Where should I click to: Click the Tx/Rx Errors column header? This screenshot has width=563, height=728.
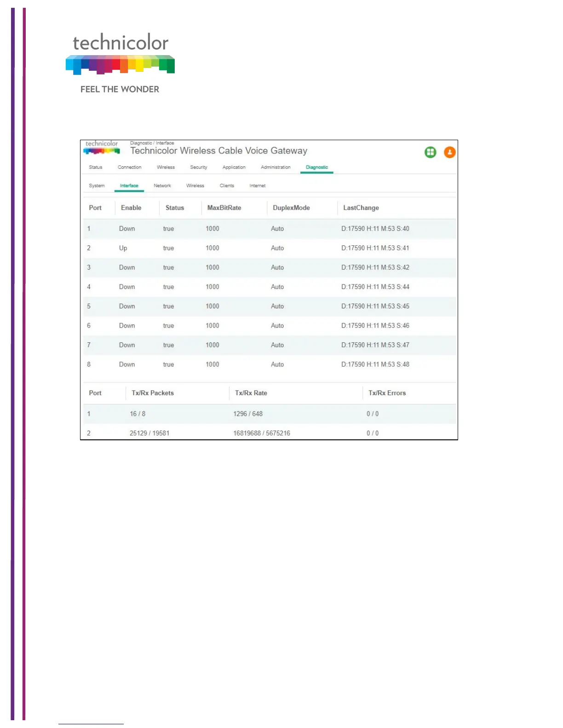(387, 393)
